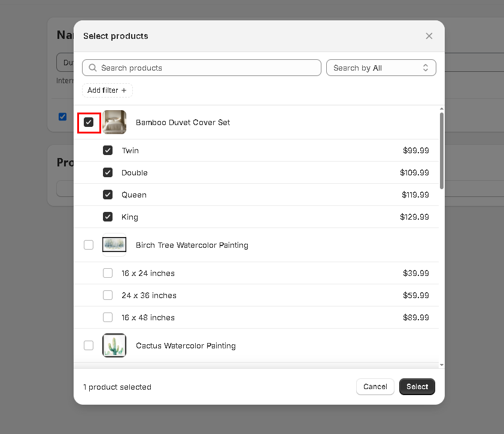
Task: Check the 24 x 36 inches variant
Action: click(108, 296)
